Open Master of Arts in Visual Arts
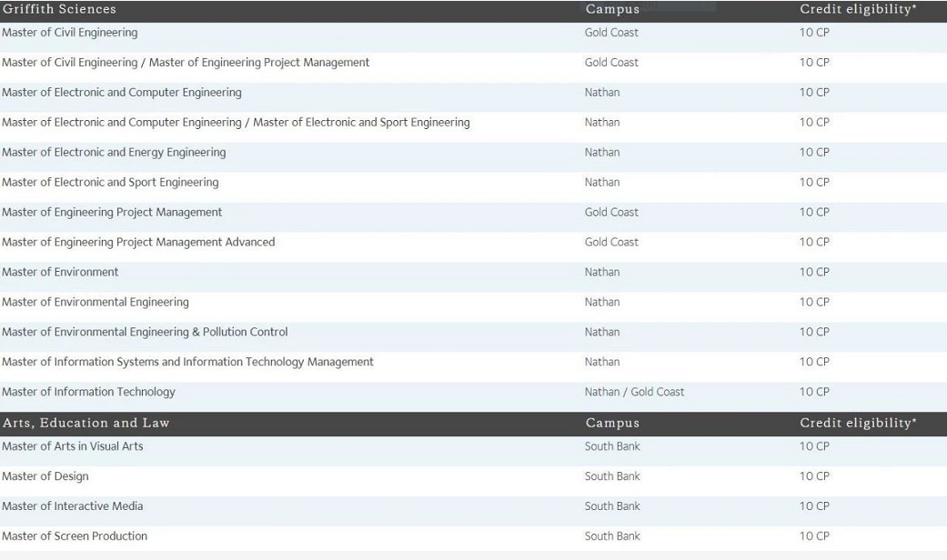The height and width of the screenshot is (560, 947). (73, 446)
